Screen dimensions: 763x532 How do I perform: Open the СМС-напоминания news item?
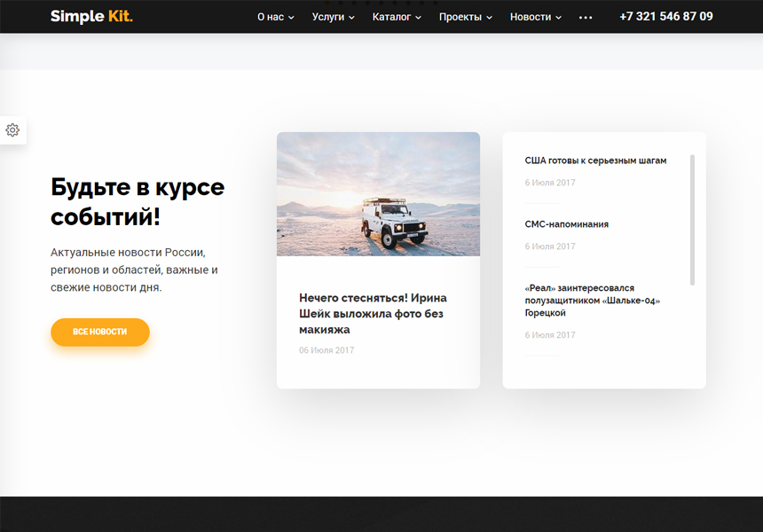pyautogui.click(x=566, y=224)
